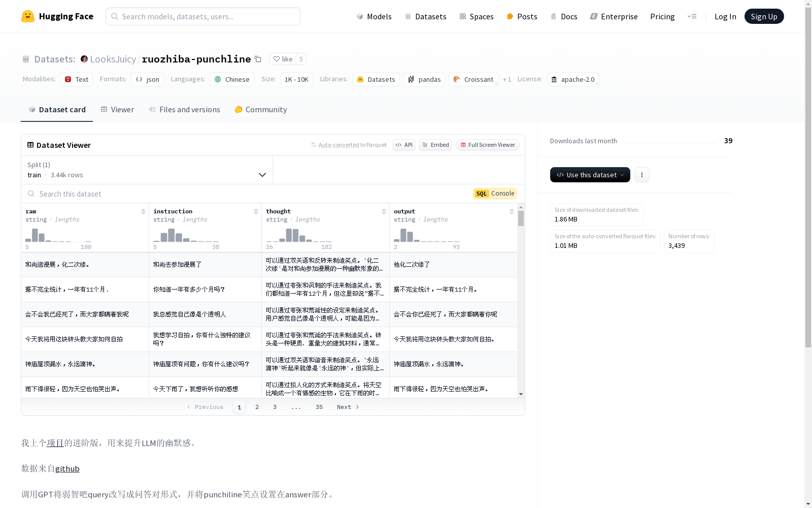Click the thought column length histogram
Screen dimensions: 812x508
point(299,235)
